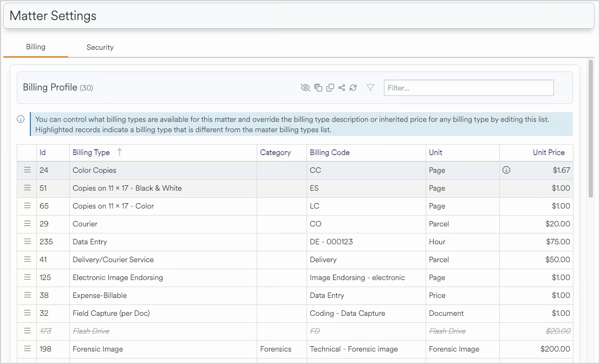600x364 pixels.
Task: Open row menu for Data Entry row
Action: pyautogui.click(x=27, y=242)
